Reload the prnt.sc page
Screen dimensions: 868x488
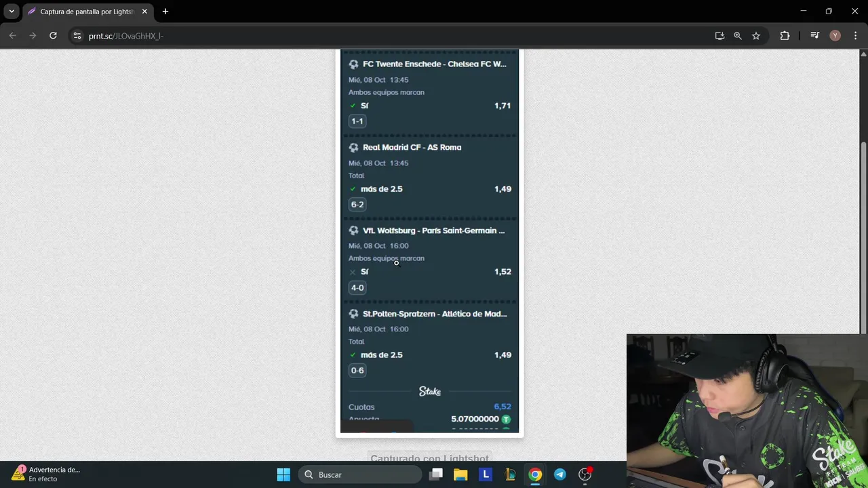[x=53, y=36]
